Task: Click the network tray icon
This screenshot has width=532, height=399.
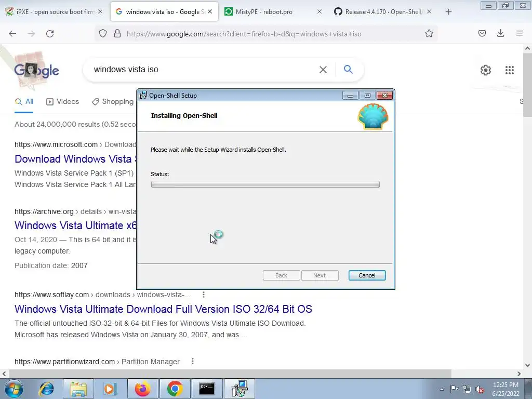Action: point(467,389)
